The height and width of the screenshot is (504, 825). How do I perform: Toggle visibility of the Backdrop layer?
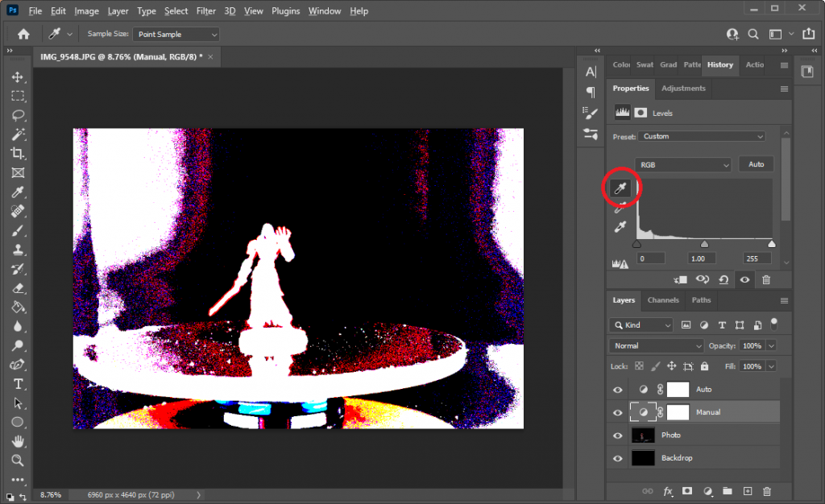pos(617,457)
